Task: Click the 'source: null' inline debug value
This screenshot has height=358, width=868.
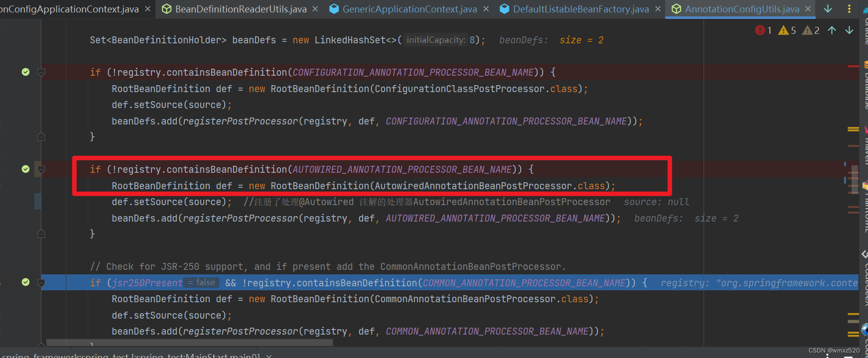Action: point(657,202)
